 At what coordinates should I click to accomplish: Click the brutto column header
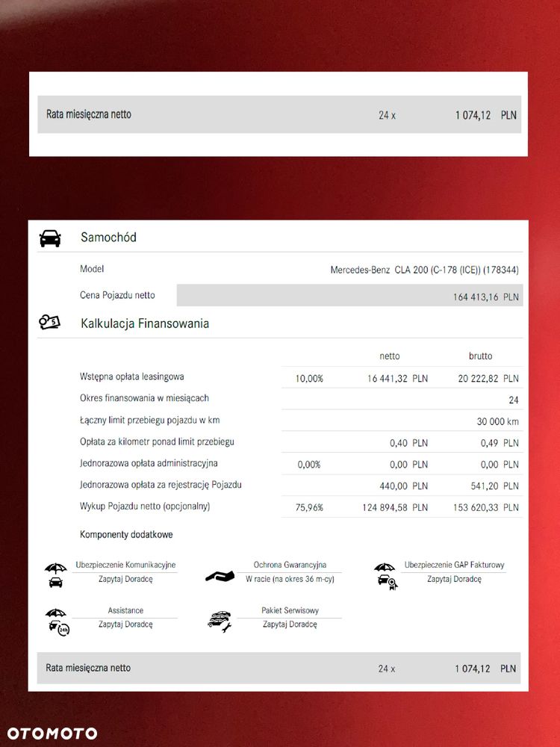tap(480, 356)
